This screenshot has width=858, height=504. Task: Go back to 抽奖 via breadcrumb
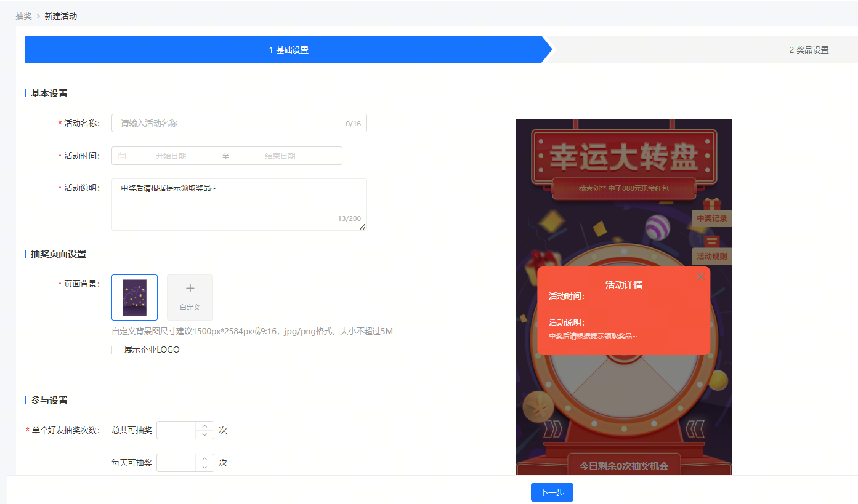(23, 16)
